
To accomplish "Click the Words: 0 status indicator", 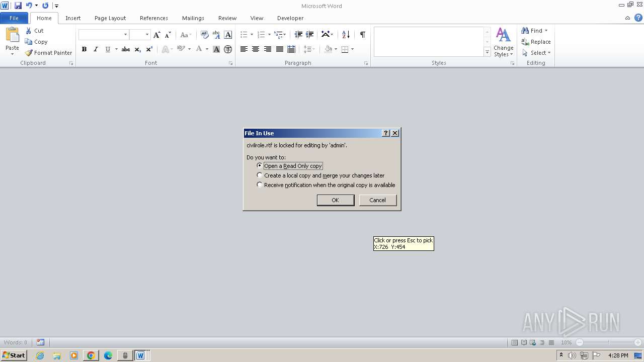I will click(16, 342).
